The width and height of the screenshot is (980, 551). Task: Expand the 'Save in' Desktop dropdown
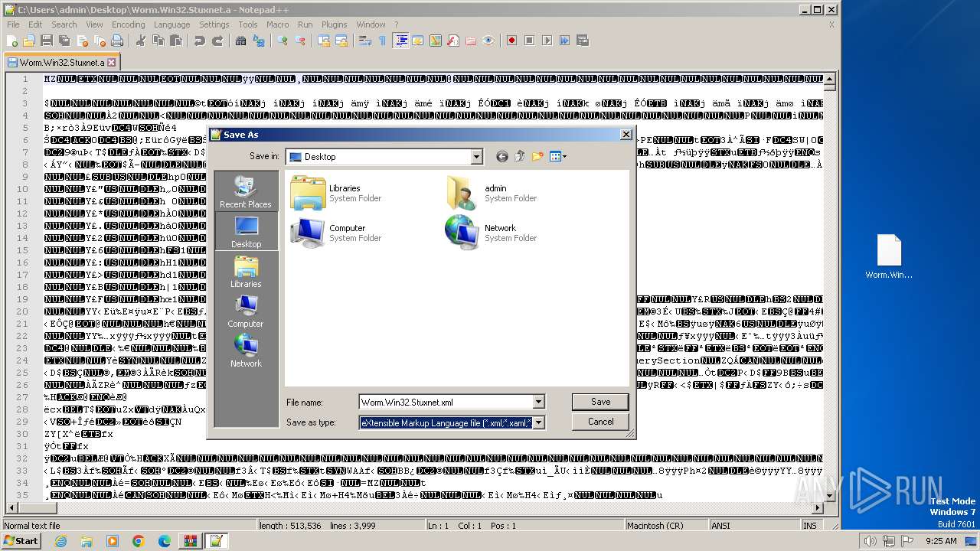(477, 157)
